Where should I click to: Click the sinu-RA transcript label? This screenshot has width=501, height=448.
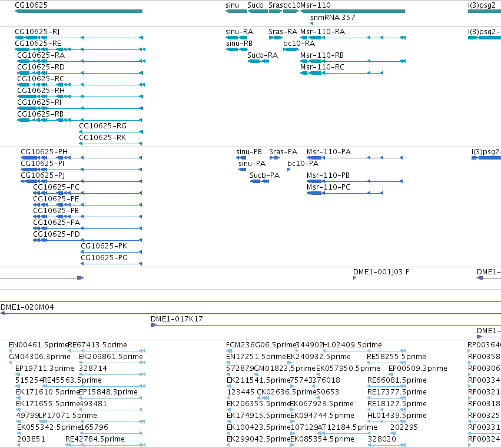[x=240, y=32]
